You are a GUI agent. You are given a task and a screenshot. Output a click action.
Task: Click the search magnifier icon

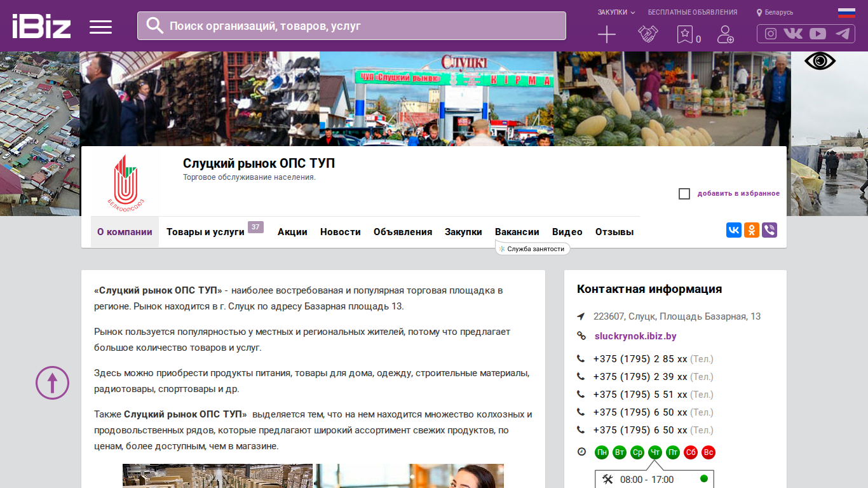[155, 25]
